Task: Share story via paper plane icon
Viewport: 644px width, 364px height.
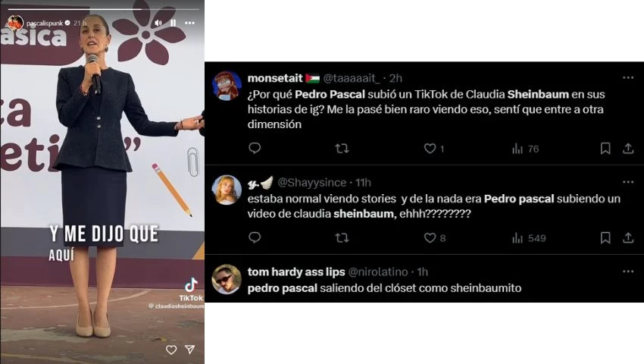Action: [x=189, y=350]
